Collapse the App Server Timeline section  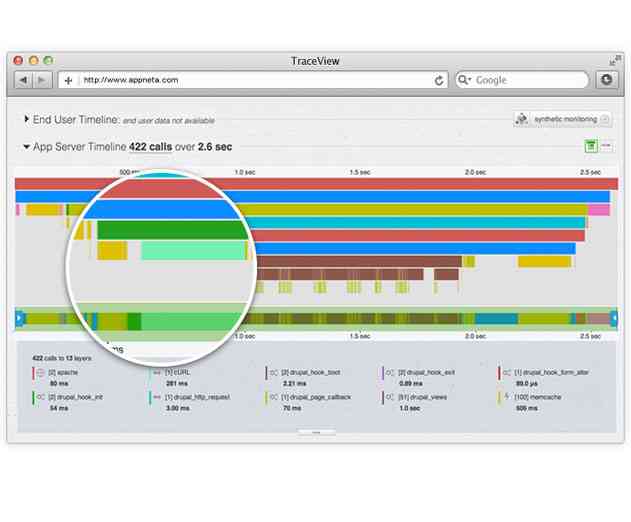26,147
